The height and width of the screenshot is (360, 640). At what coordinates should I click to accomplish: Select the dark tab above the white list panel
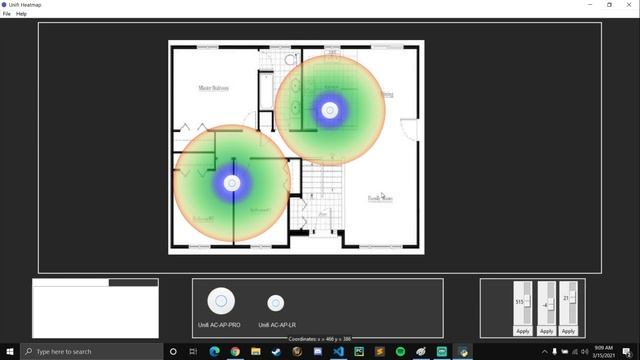click(x=133, y=282)
